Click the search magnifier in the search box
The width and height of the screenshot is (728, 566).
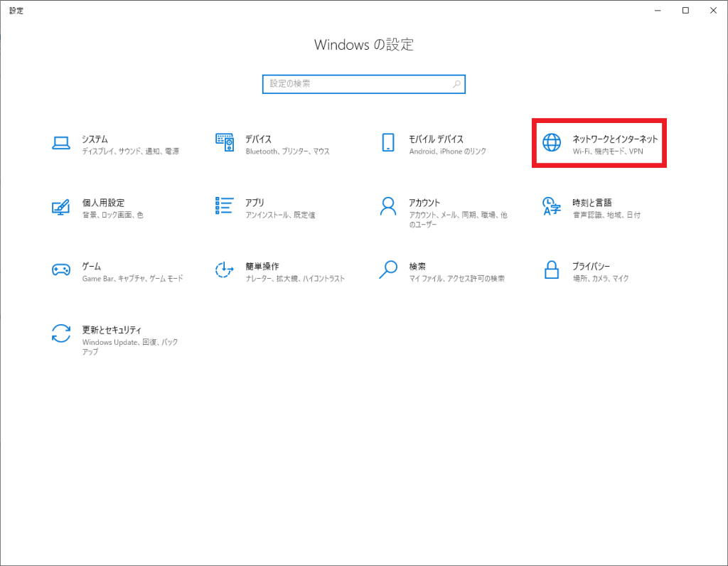tap(456, 84)
